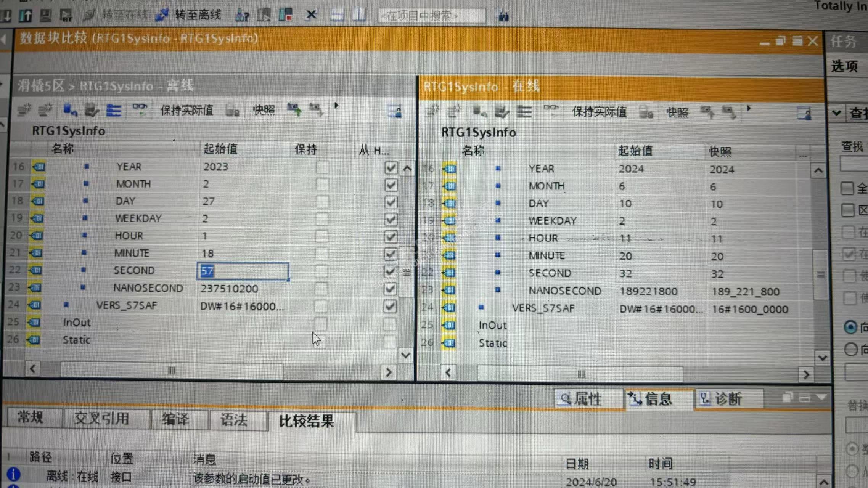Screen dimensions: 868x488
Task: Click the glasses Monitor All icon in offline toolbar
Action: (x=140, y=109)
